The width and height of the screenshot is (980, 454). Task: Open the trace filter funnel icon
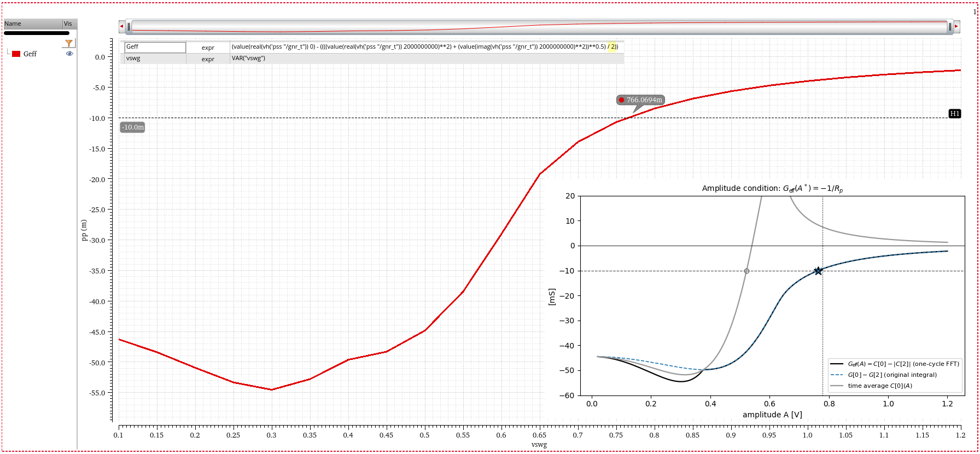pos(69,43)
